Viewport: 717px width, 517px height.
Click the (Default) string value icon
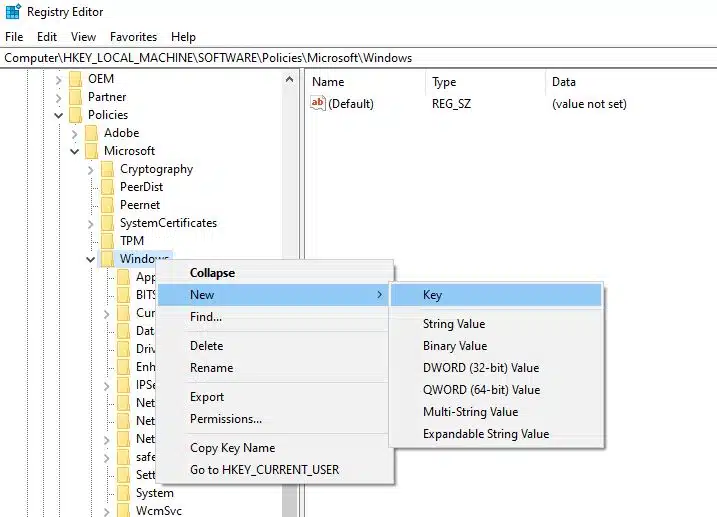pyautogui.click(x=317, y=103)
